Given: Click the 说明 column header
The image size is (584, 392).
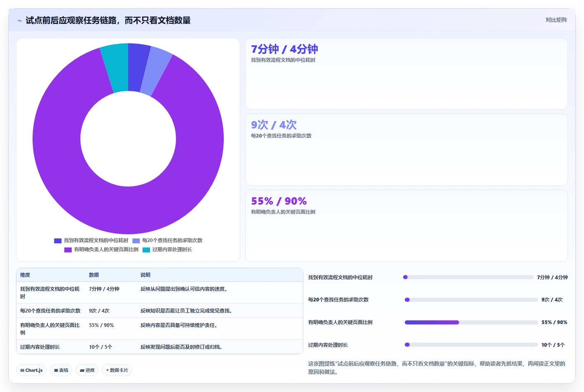Looking at the screenshot, I should pos(145,275).
